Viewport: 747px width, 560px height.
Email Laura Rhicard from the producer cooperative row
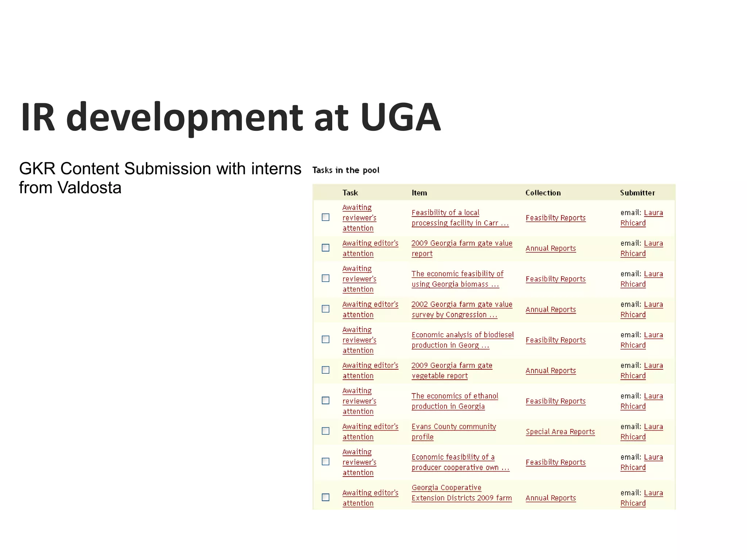pyautogui.click(x=642, y=462)
